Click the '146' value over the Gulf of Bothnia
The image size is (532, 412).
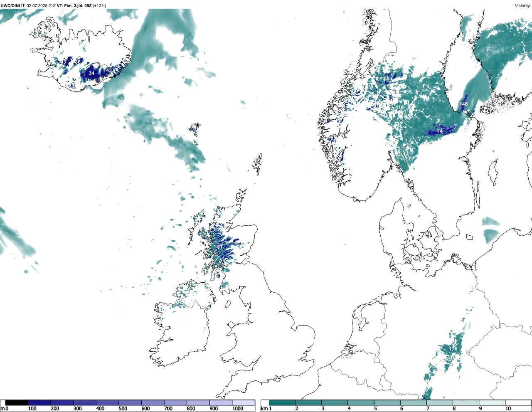coord(463,104)
